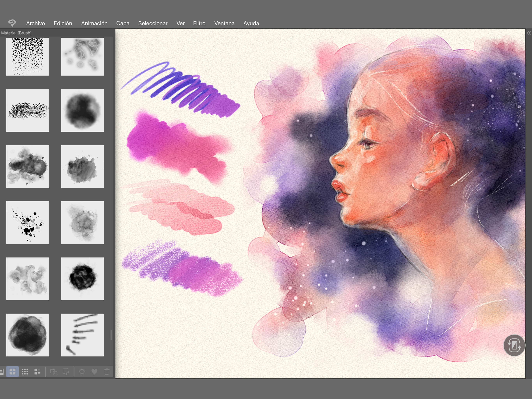
Task: Click the material panel scrollbar handle
Action: (111, 335)
